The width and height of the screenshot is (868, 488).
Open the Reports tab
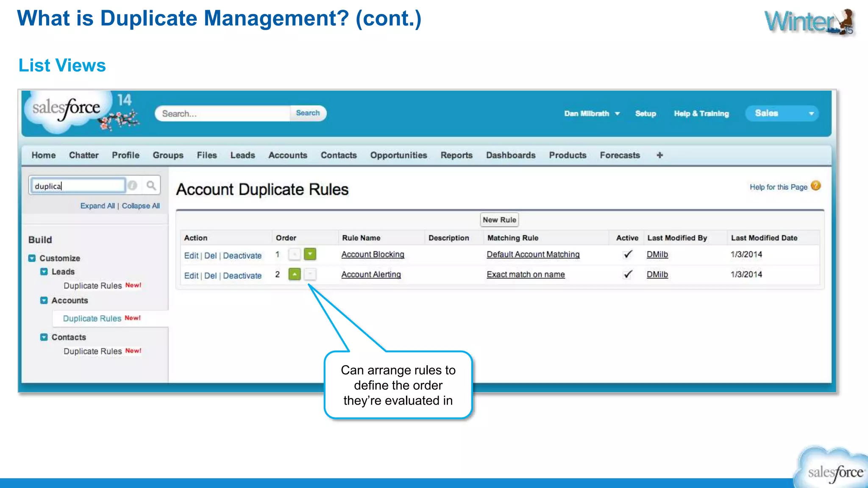(x=456, y=155)
